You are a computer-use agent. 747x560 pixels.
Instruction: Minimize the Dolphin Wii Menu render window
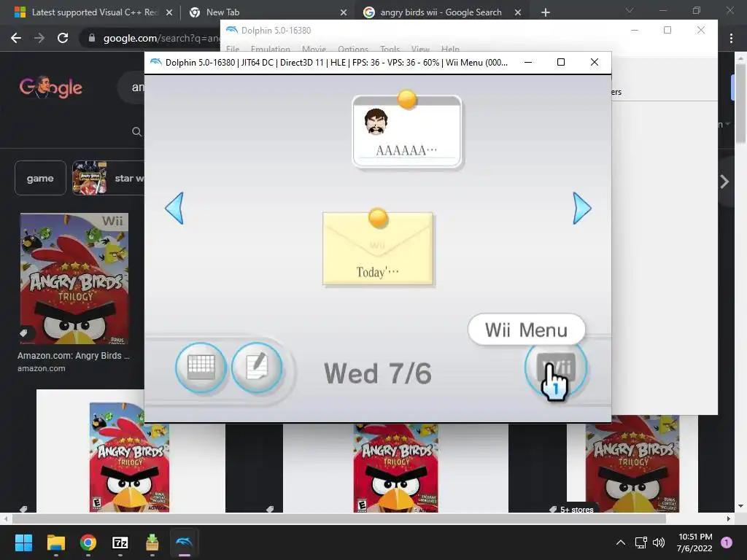[x=528, y=62]
